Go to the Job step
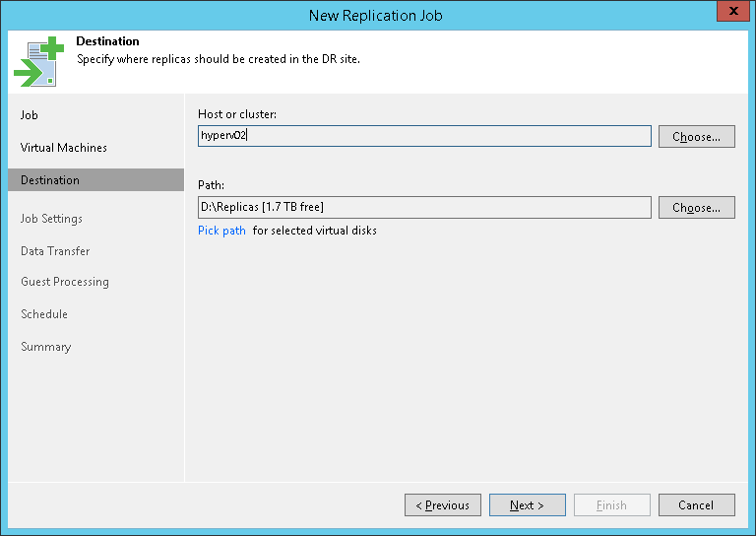The height and width of the screenshot is (536, 756). pyautogui.click(x=30, y=115)
